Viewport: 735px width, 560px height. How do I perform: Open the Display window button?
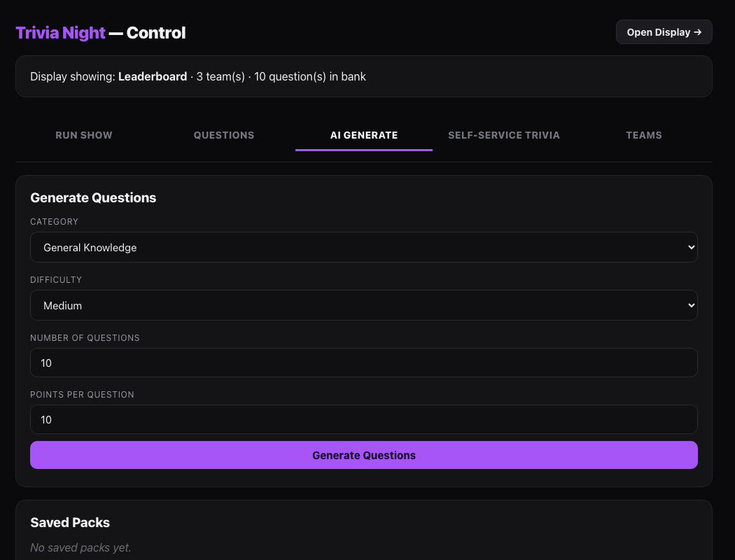[x=664, y=32]
